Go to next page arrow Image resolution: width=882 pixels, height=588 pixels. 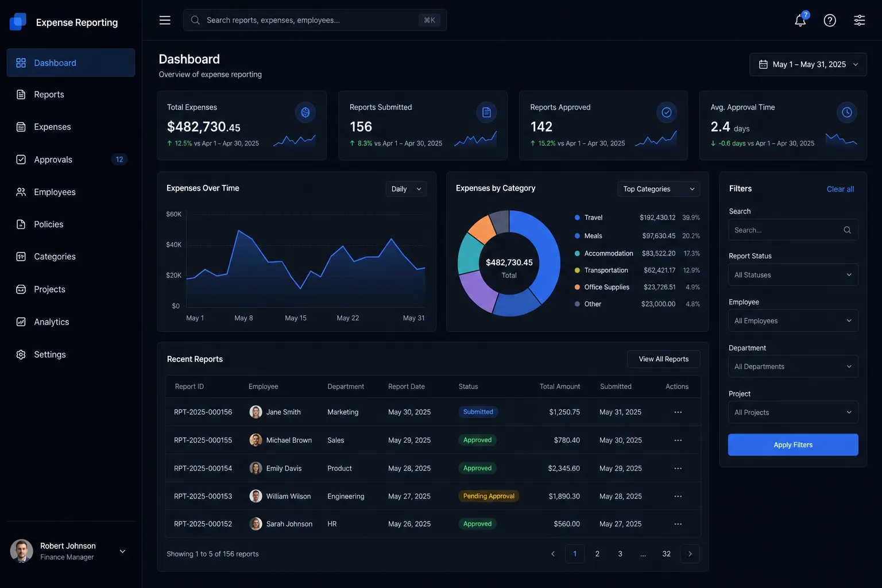tap(690, 554)
